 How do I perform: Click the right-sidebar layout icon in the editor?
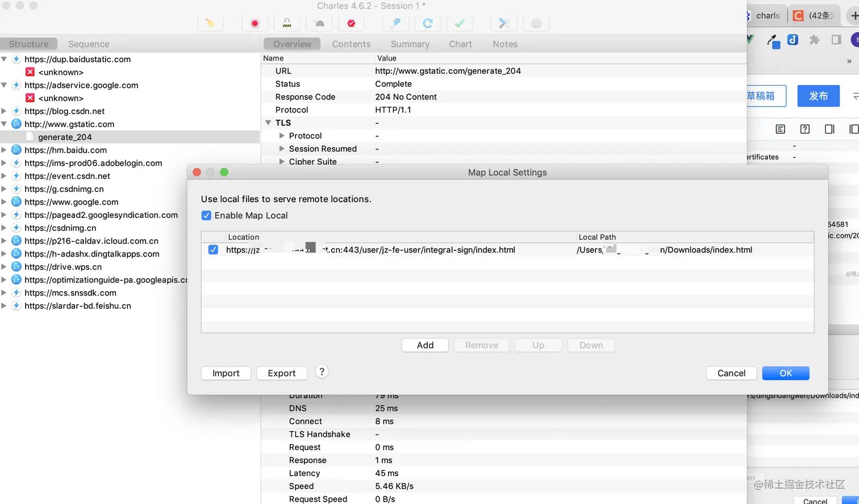pos(829,129)
